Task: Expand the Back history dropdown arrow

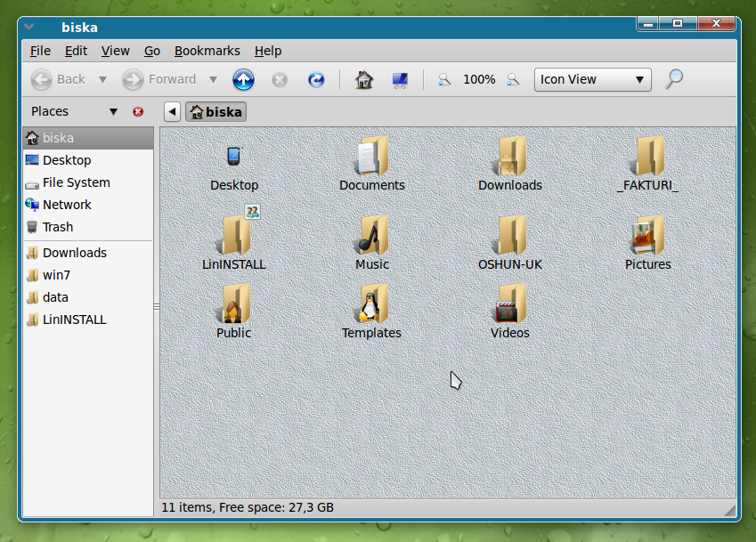Action: (x=102, y=79)
